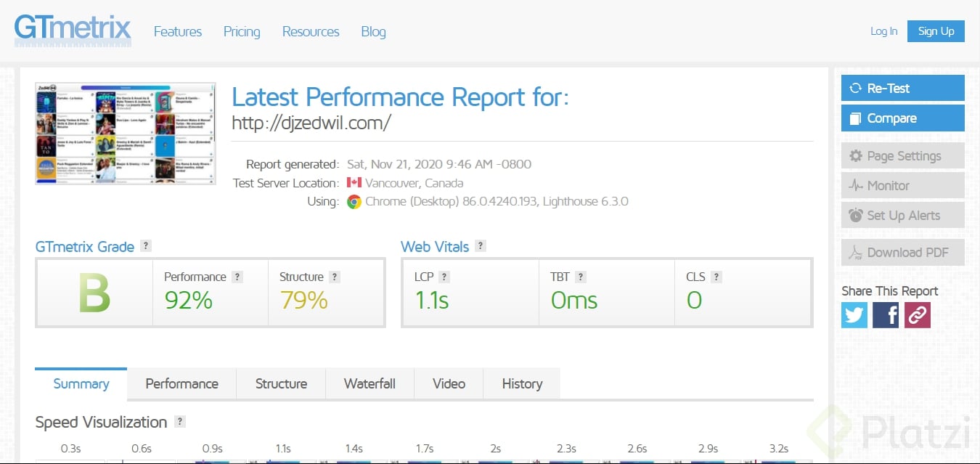Open the Waterfall tab
The height and width of the screenshot is (464, 980).
pos(369,384)
